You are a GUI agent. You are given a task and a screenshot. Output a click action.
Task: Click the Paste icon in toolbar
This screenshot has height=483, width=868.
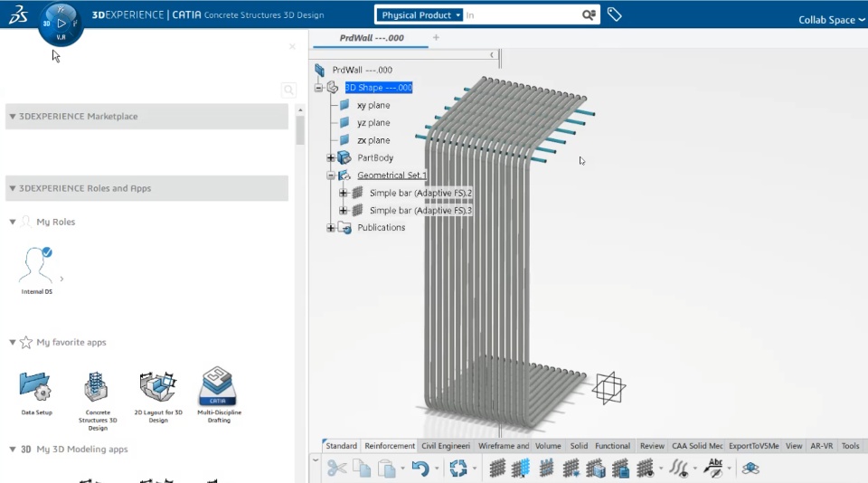386,469
